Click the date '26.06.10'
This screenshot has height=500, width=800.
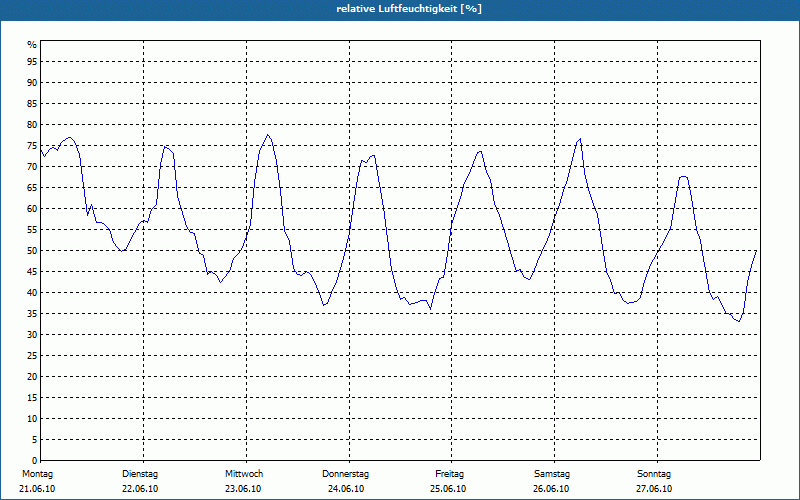[x=551, y=489]
